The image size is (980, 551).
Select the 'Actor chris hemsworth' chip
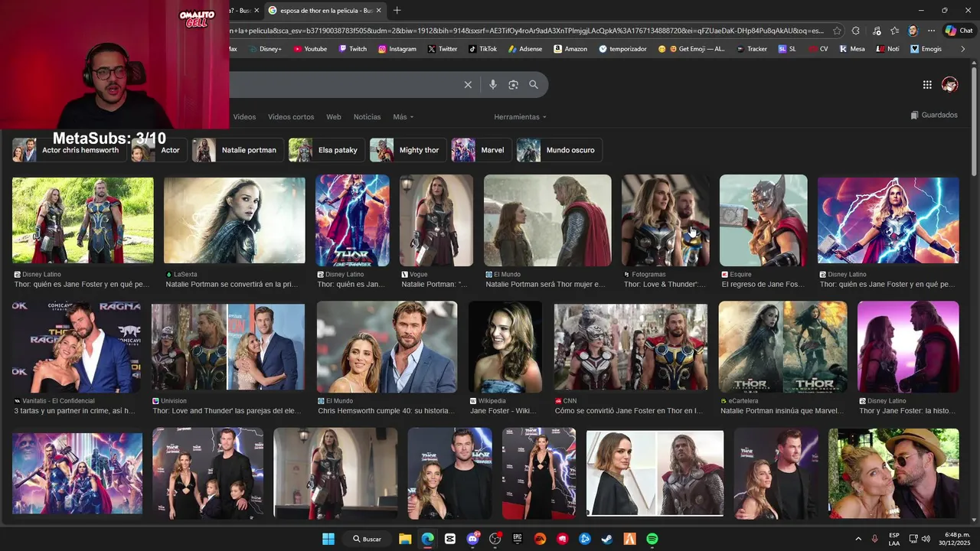(x=69, y=150)
